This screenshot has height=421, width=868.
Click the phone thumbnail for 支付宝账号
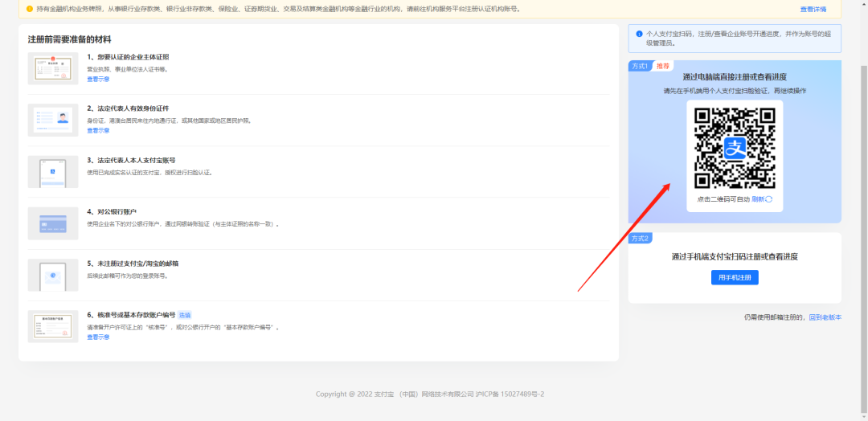53,171
